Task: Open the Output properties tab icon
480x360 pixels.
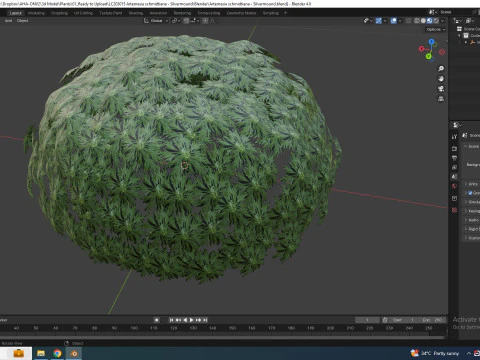Action: (454, 158)
